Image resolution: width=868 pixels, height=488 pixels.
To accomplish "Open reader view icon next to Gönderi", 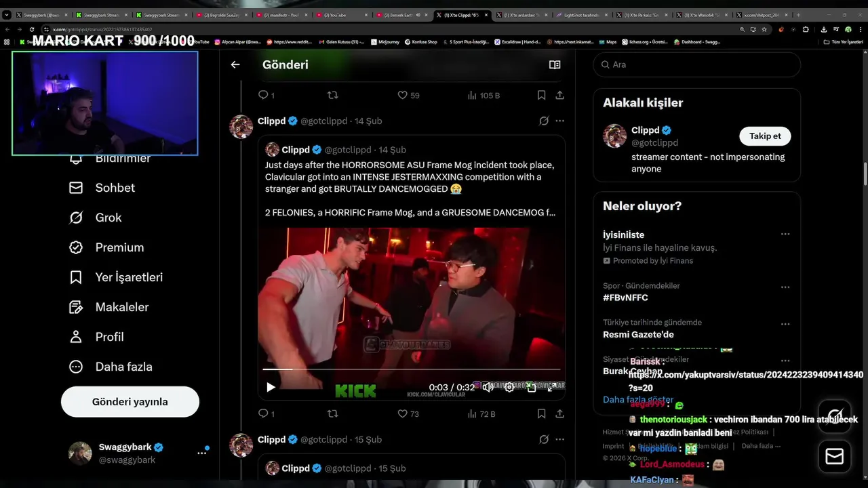I will (555, 64).
